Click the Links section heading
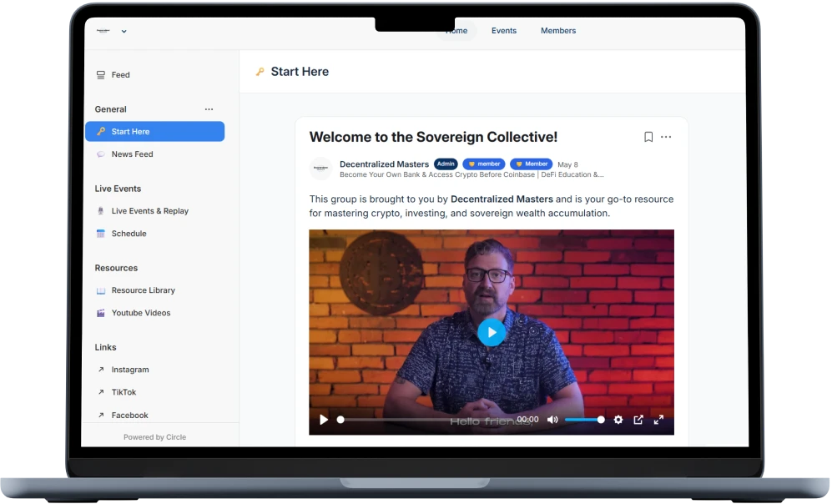 point(106,347)
